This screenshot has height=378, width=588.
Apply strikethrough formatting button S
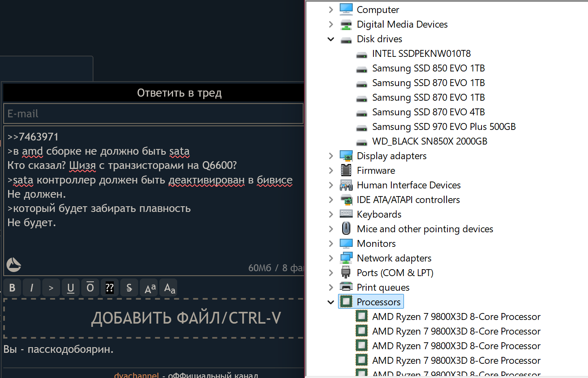(x=129, y=288)
